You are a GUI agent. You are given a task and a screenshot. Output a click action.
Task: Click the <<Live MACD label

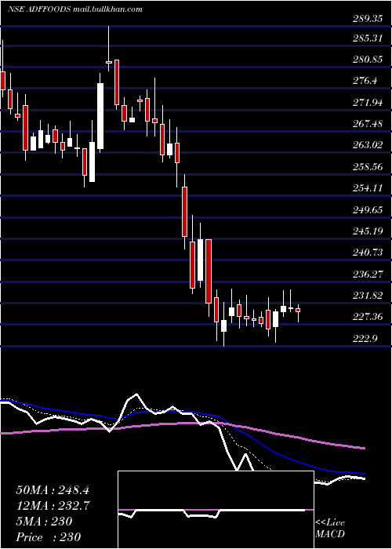click(330, 529)
